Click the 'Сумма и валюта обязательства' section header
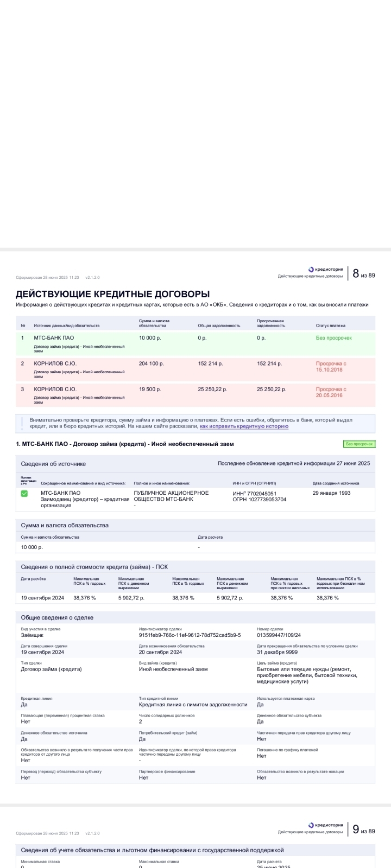Viewport: 391px width, 868px height. pyautogui.click(x=65, y=525)
